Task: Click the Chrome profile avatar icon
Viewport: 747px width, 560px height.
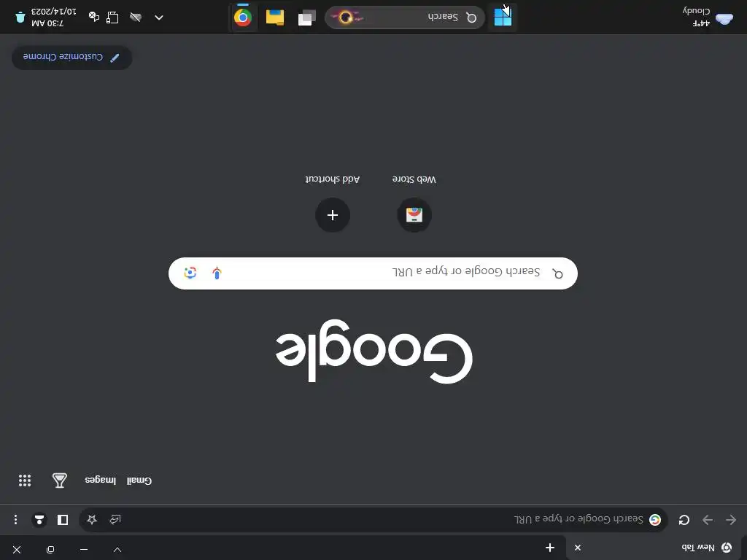Action: point(39,519)
